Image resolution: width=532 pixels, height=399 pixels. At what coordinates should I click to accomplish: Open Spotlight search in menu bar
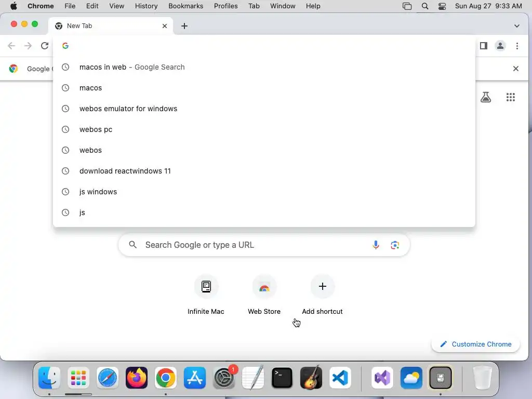425,6
